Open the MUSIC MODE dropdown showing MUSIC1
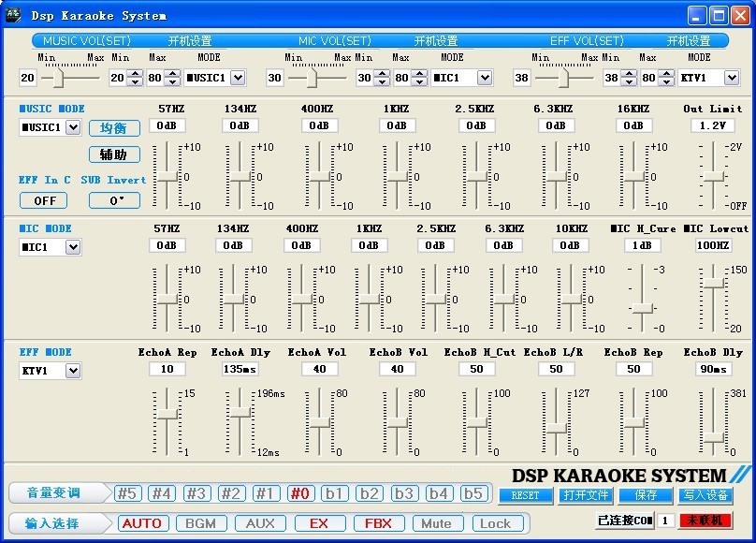The width and height of the screenshot is (756, 543). click(x=66, y=127)
